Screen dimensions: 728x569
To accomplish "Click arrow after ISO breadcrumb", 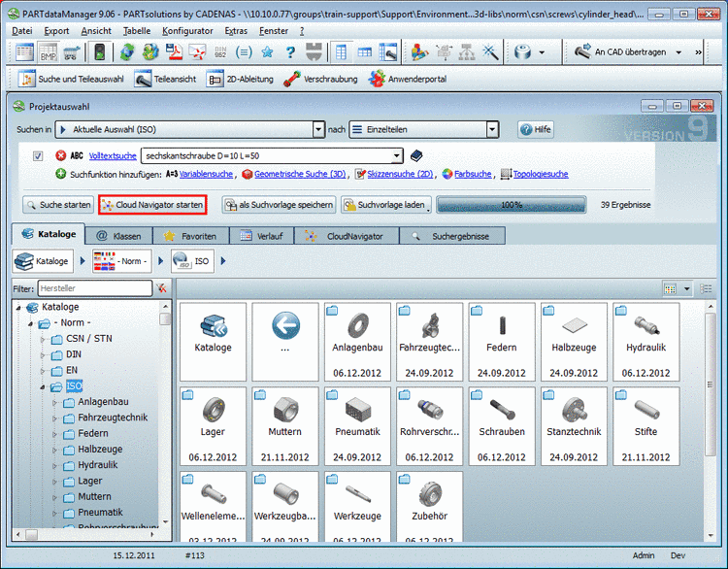I will pos(223,261).
